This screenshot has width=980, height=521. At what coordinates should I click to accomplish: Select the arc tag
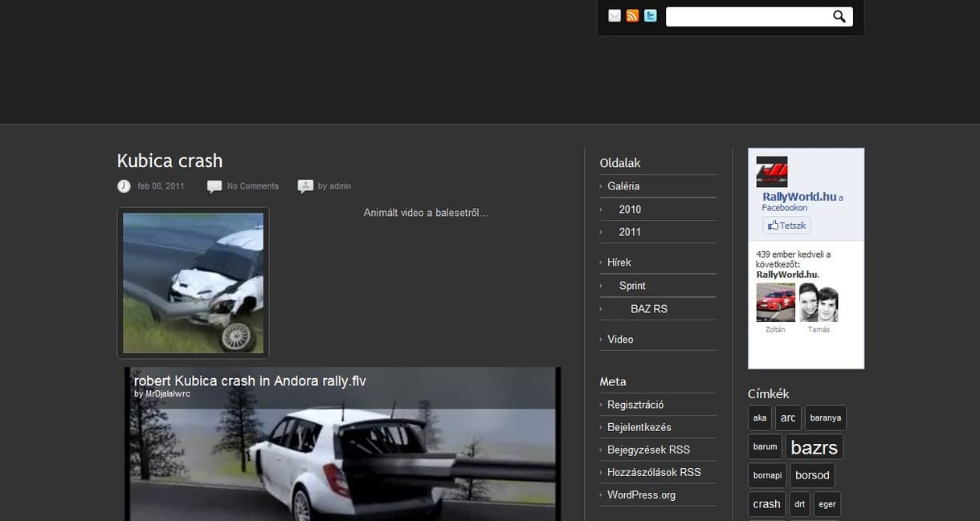pyautogui.click(x=788, y=418)
